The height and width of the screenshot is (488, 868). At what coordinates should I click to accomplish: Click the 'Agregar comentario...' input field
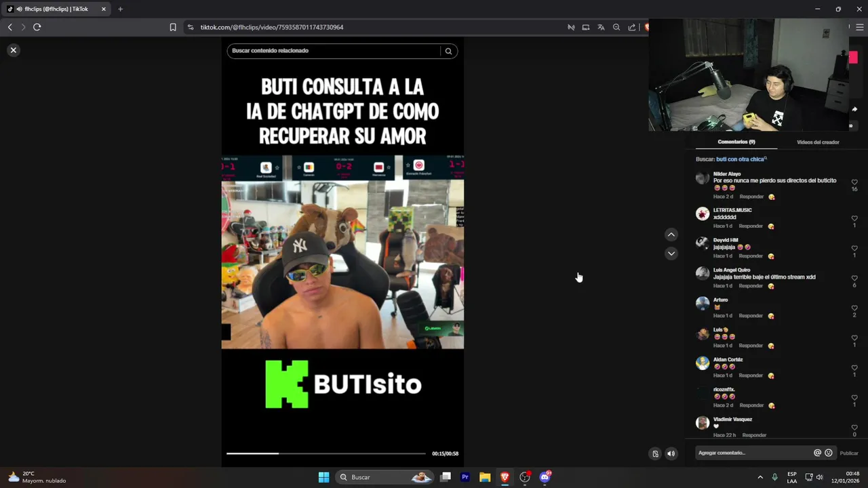point(753,453)
